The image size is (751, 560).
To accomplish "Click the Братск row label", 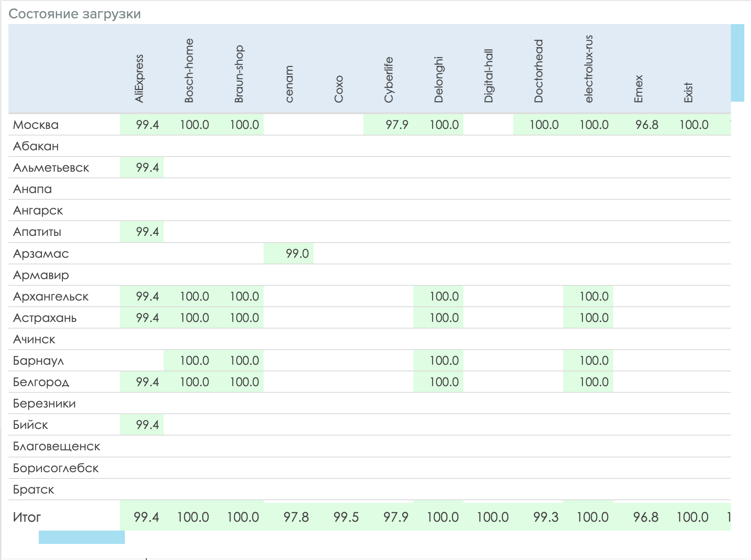I will 33,490.
